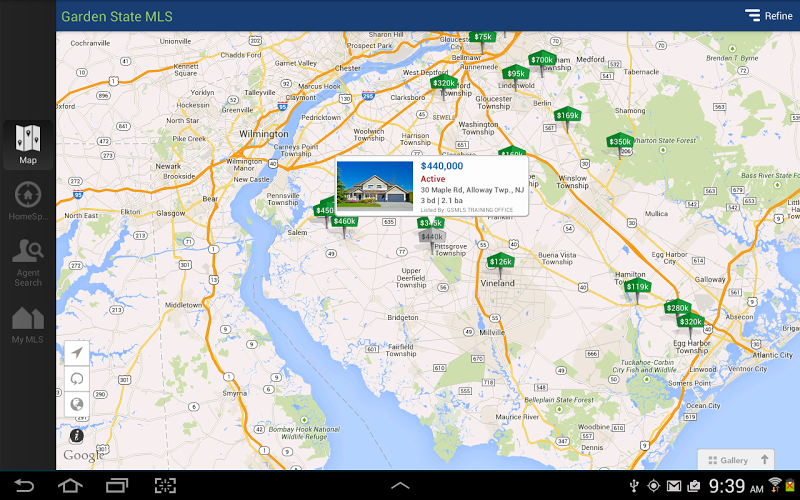The height and width of the screenshot is (500, 800).
Task: Tap the locate-me arrow on map
Action: (x=77, y=353)
